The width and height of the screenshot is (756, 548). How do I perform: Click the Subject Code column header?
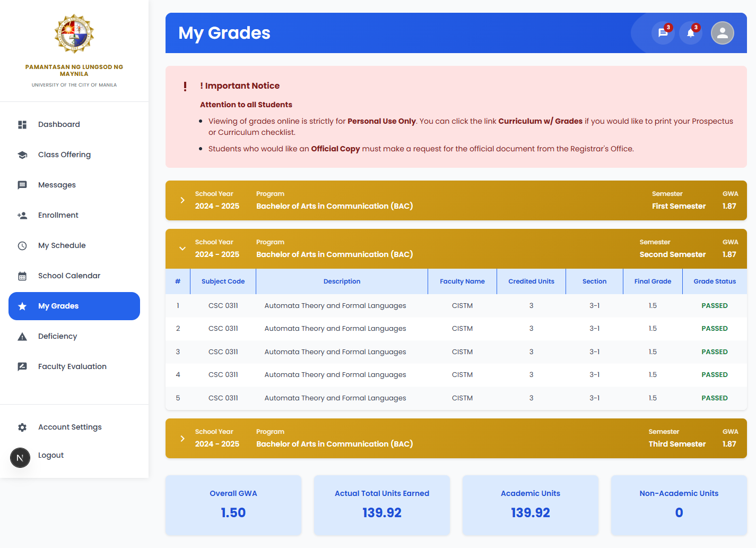tap(223, 281)
